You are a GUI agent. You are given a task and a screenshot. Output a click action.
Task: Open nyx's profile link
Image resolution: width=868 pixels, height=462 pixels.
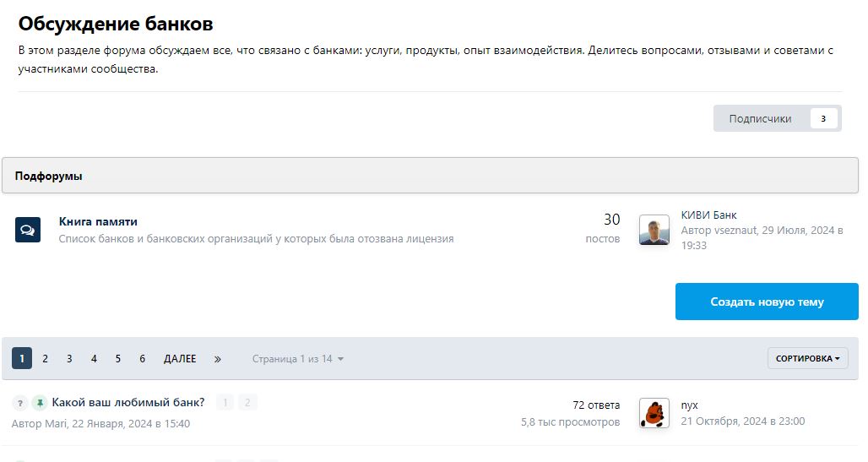pos(689,405)
